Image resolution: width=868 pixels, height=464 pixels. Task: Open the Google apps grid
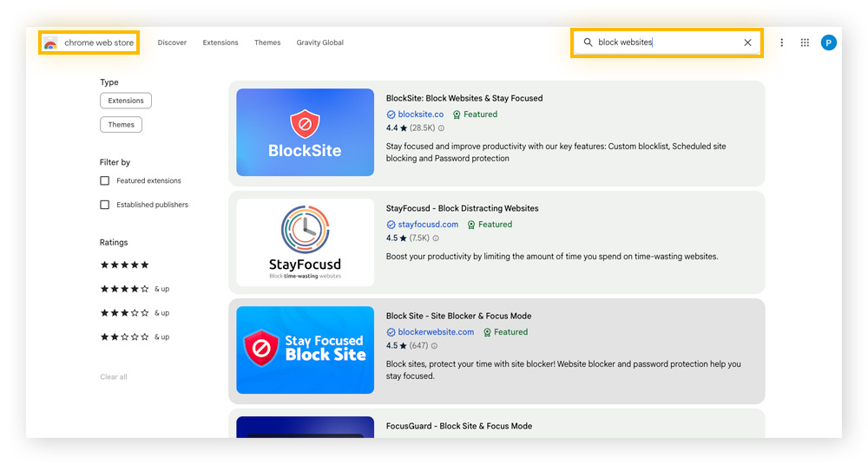[x=805, y=42]
